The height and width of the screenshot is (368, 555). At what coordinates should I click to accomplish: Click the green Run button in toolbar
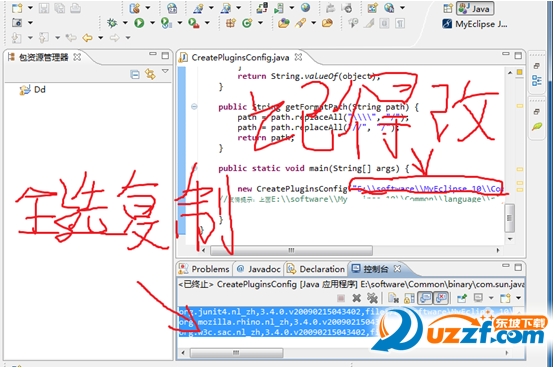pyautogui.click(x=139, y=23)
